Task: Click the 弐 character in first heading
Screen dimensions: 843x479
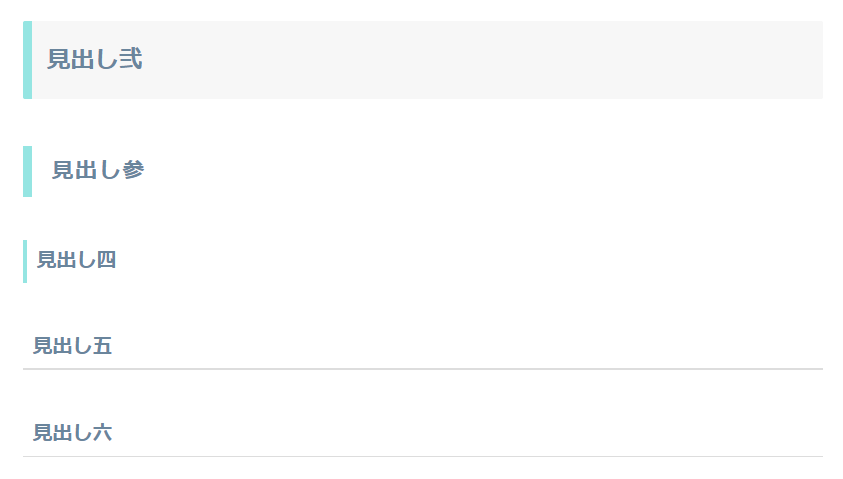Action: [x=131, y=59]
